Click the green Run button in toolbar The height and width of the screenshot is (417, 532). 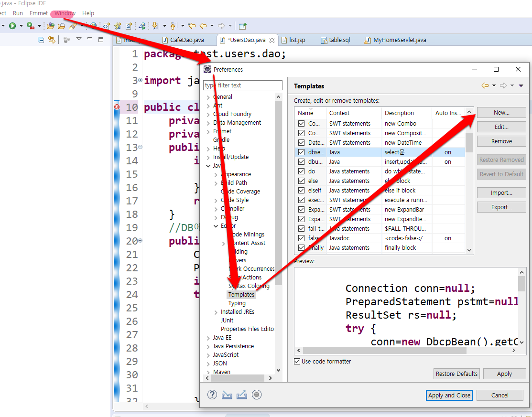point(12,26)
